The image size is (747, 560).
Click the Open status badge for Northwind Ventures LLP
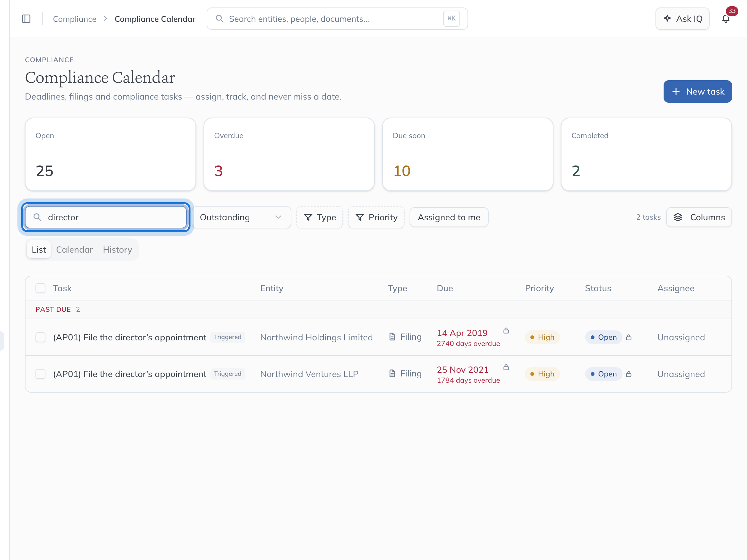604,374
